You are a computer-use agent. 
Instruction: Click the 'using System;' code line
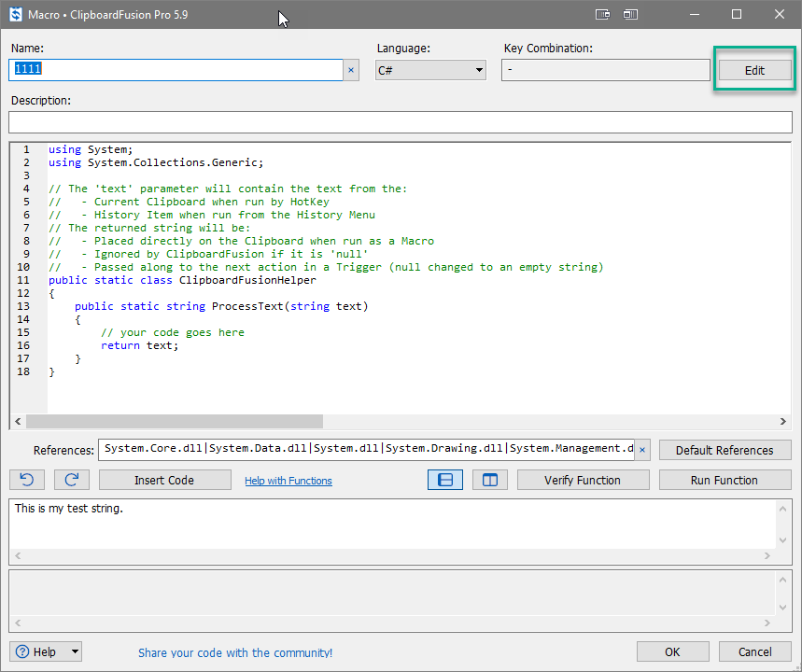[x=91, y=149]
